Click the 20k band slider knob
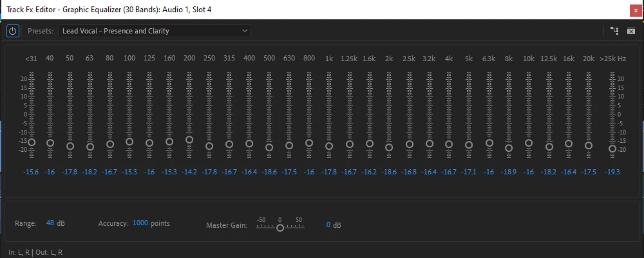The height and width of the screenshot is (258, 644). (589, 145)
